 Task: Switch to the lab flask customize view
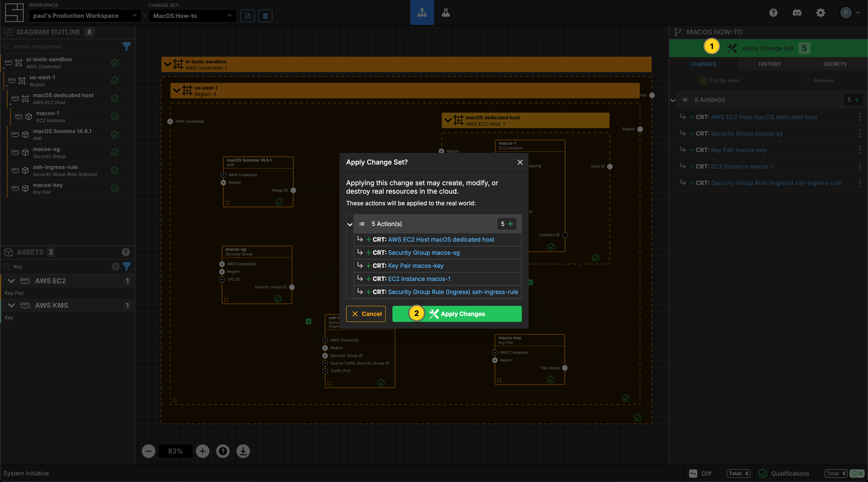pos(446,12)
